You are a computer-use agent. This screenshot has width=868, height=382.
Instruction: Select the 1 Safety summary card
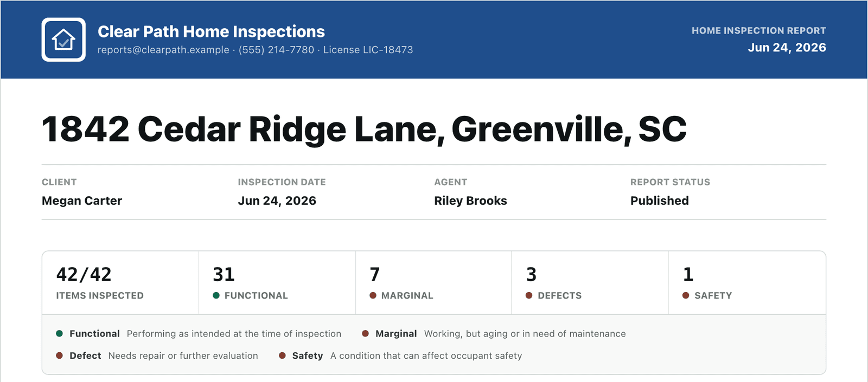[747, 283]
